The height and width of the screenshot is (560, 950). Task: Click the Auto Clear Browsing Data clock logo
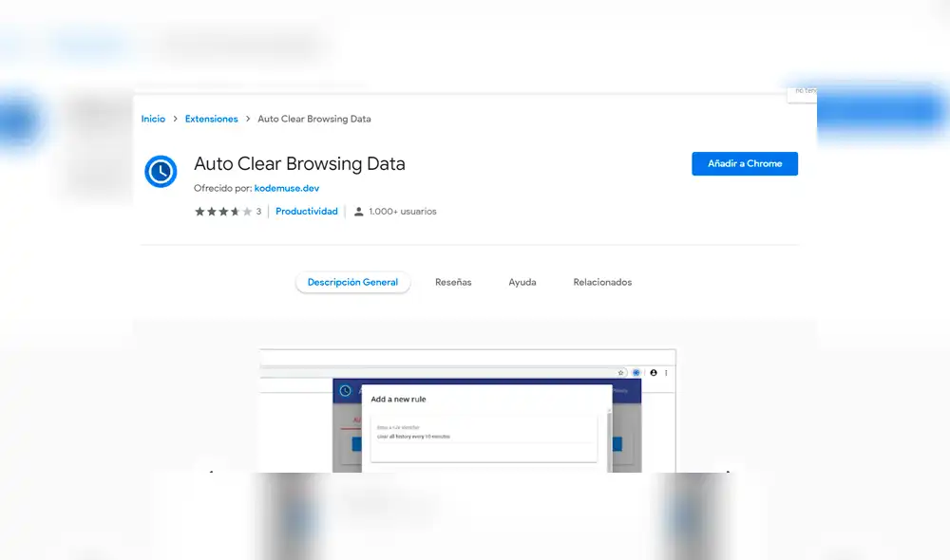click(161, 172)
